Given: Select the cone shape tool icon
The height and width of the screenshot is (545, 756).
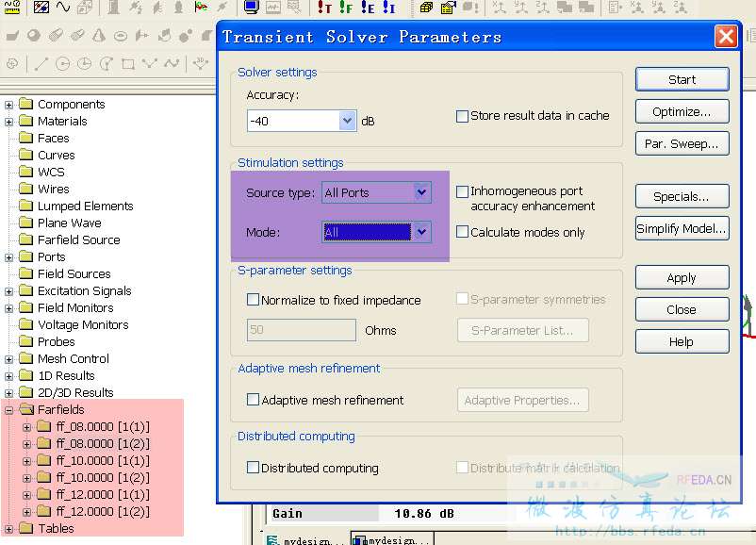Looking at the screenshot, I should click(x=99, y=36).
